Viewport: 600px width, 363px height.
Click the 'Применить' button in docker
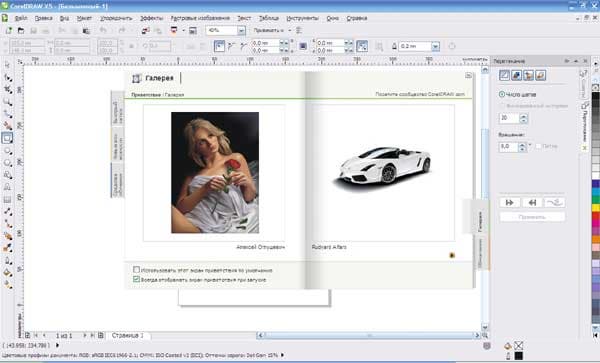click(532, 217)
